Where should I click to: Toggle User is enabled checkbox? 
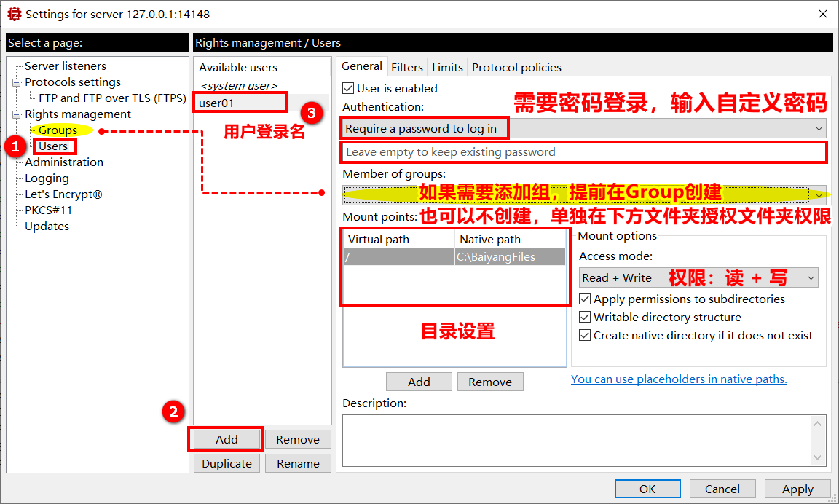click(348, 88)
